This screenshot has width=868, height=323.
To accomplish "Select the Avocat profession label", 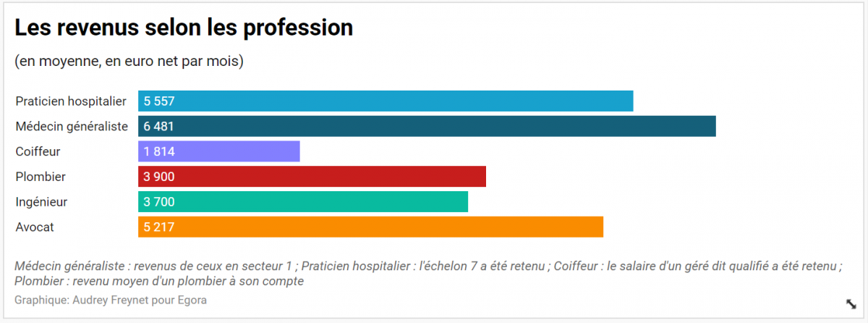I will tap(35, 227).
